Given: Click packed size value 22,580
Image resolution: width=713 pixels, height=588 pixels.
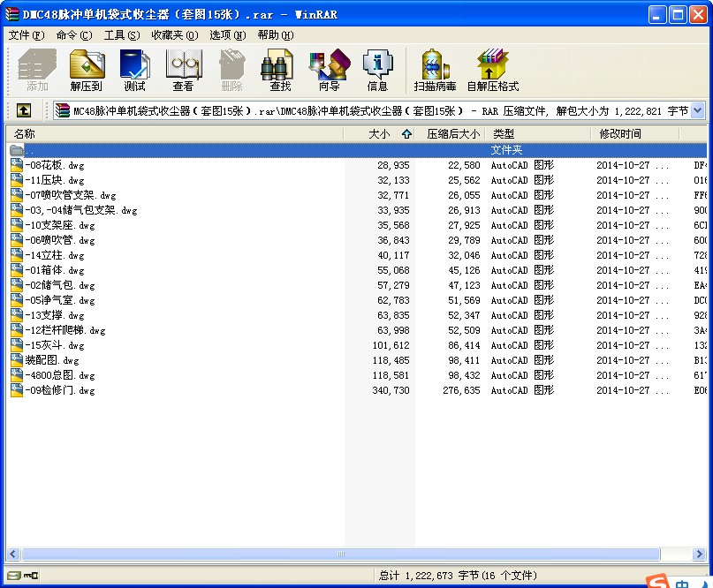Looking at the screenshot, I should tap(464, 165).
